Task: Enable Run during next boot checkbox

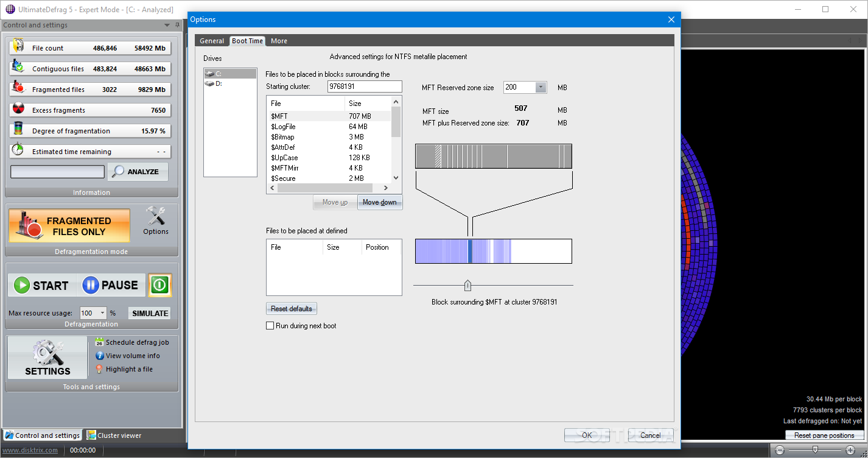Action: coord(270,326)
